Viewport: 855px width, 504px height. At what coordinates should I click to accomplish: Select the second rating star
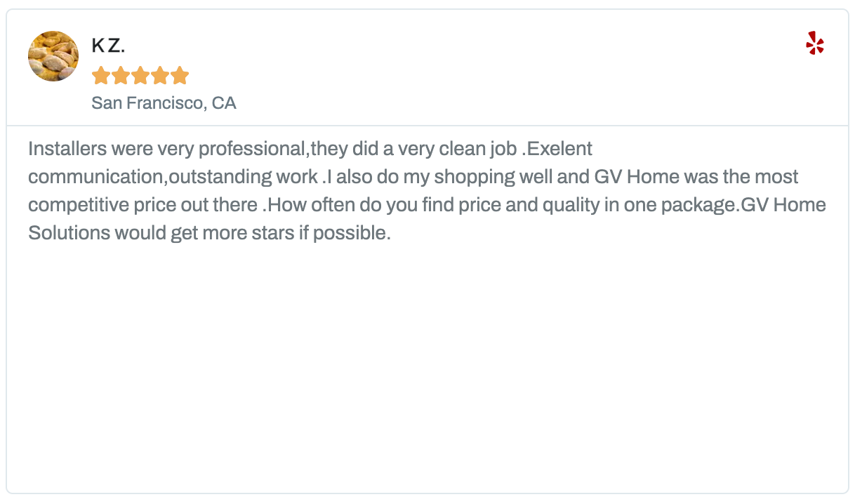click(121, 75)
